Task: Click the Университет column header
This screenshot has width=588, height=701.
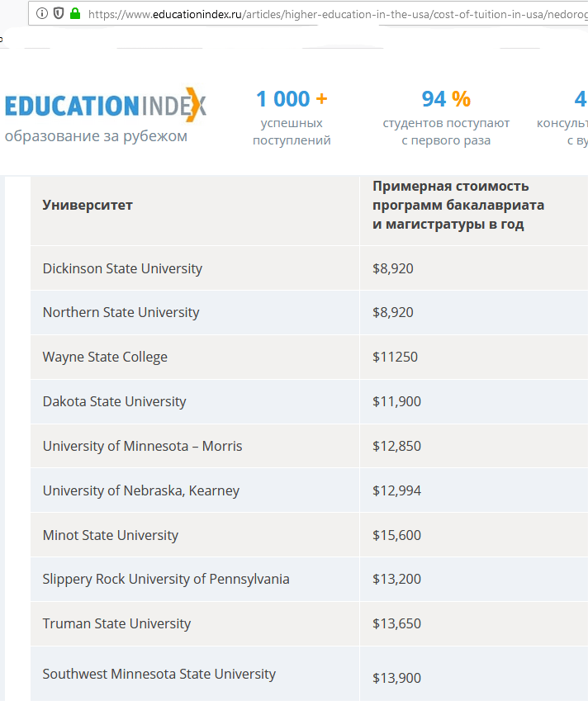Action: pos(88,205)
